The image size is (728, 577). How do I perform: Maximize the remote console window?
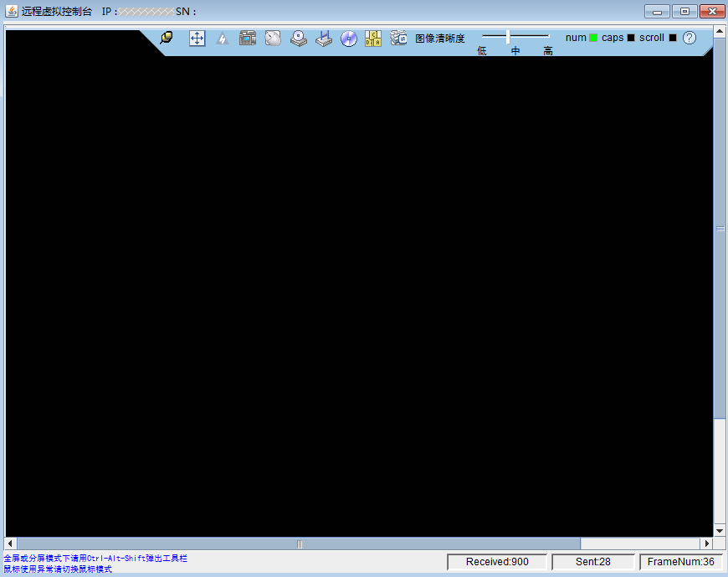(684, 11)
